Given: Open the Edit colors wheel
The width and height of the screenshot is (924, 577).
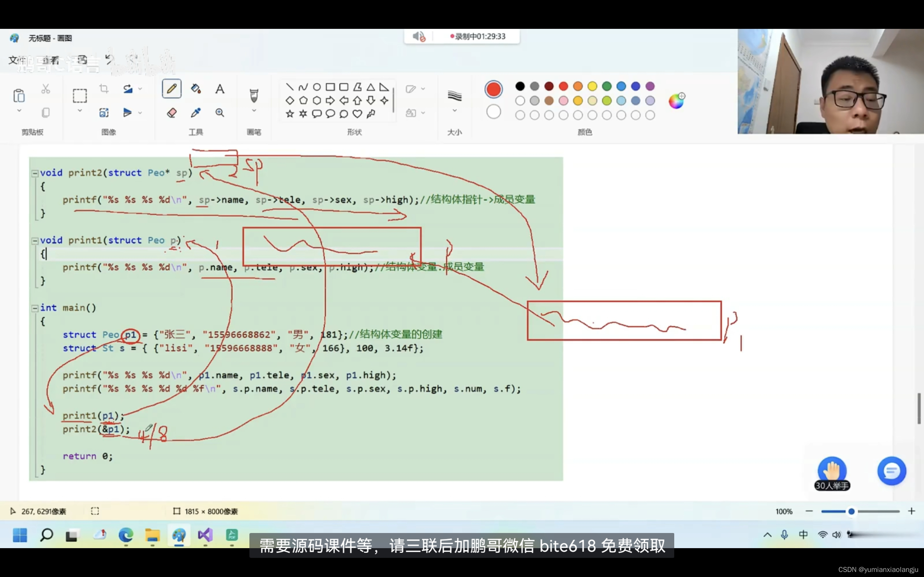Looking at the screenshot, I should click(x=676, y=101).
